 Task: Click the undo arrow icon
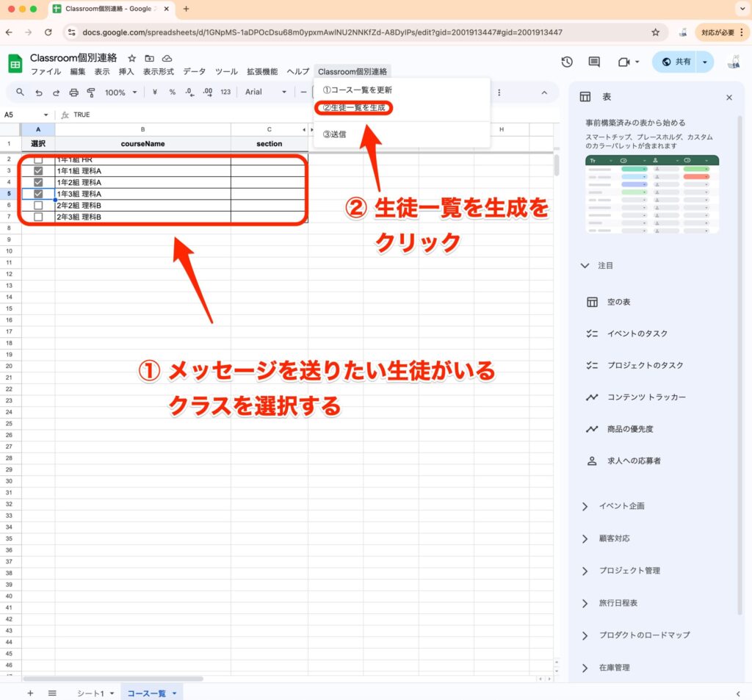click(38, 93)
